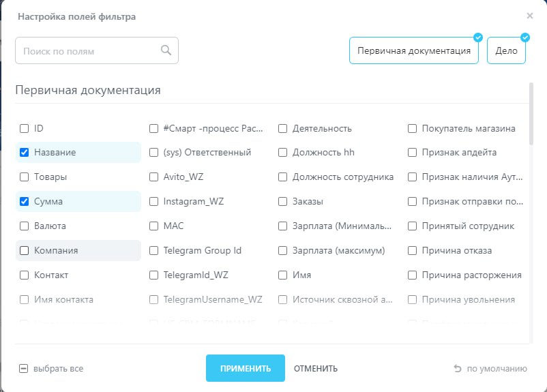Check the Instagram_WZ checkbox

click(x=154, y=202)
